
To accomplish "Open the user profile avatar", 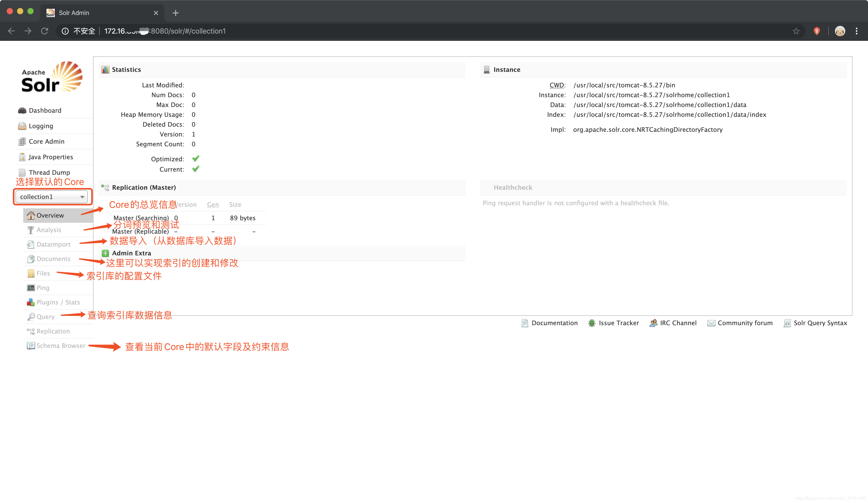I will pyautogui.click(x=840, y=31).
